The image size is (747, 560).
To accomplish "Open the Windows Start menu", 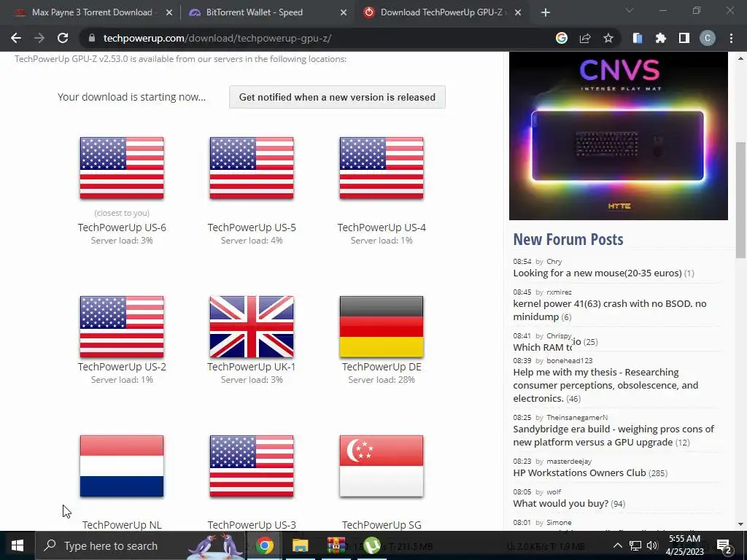I will click(x=18, y=545).
